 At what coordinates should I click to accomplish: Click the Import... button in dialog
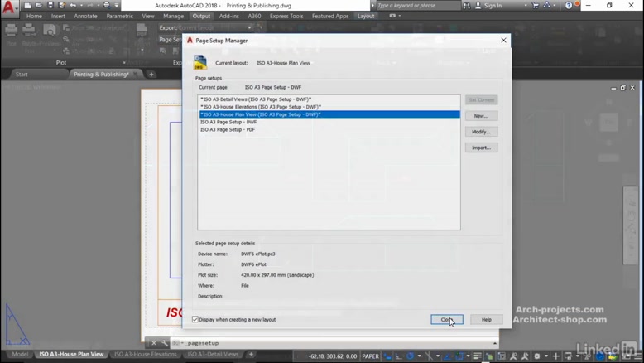482,148
